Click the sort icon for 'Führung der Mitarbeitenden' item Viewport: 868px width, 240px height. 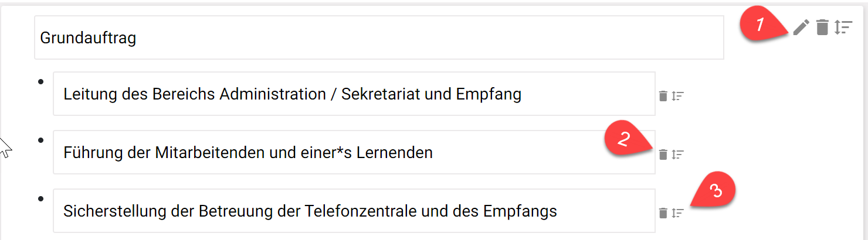pos(678,155)
